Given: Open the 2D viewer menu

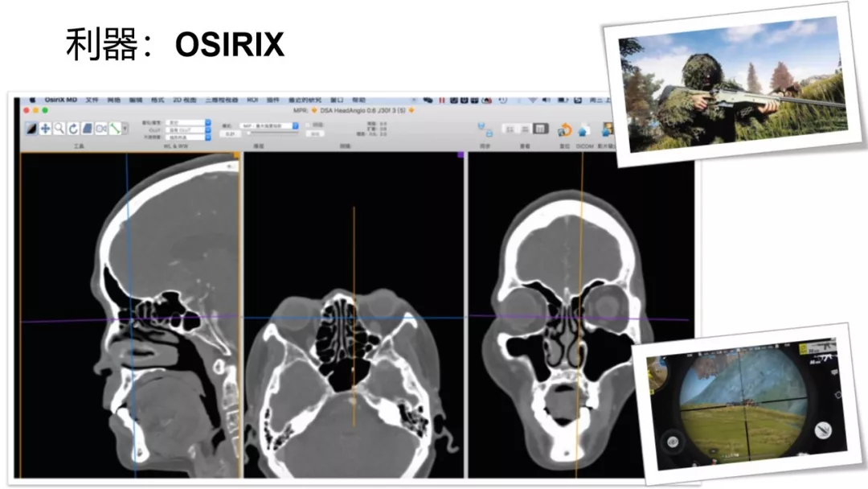Looking at the screenshot, I should (184, 100).
